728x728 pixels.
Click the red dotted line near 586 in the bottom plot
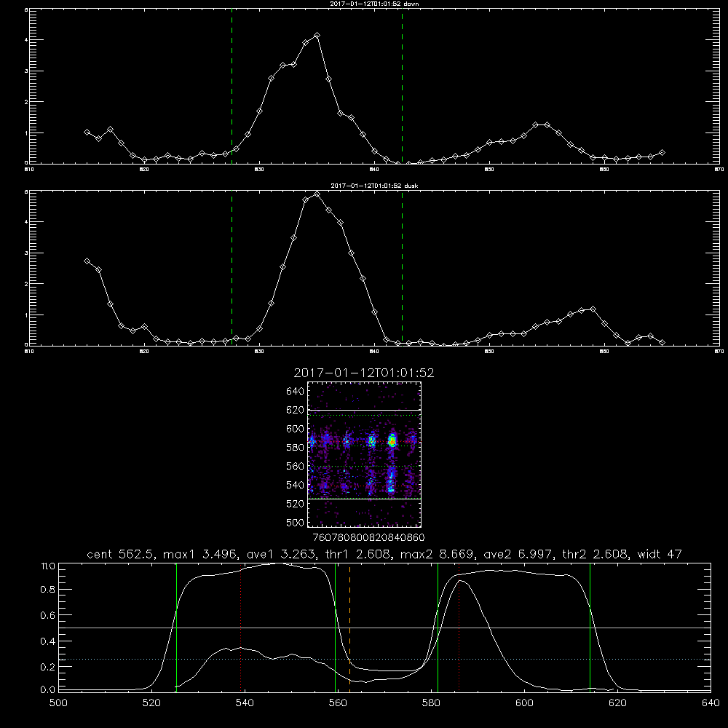(459, 628)
